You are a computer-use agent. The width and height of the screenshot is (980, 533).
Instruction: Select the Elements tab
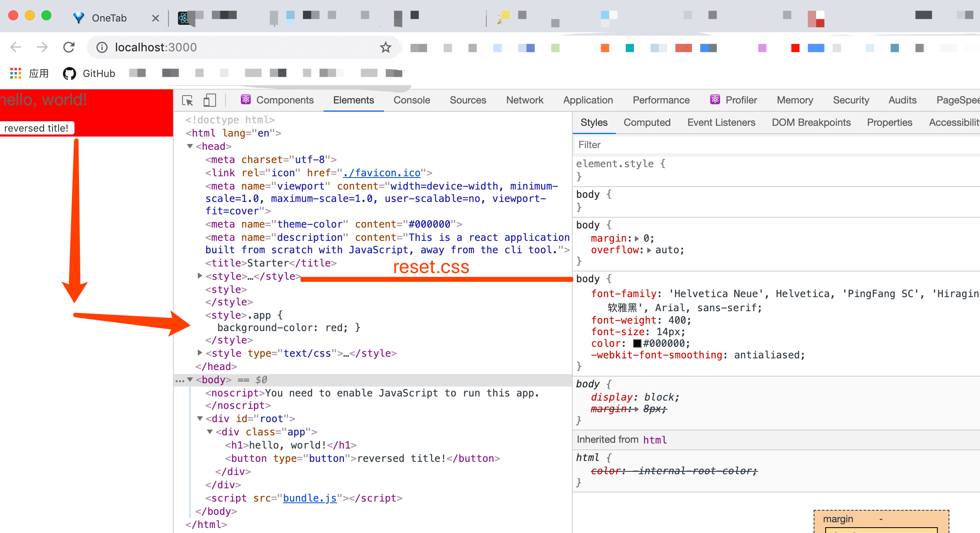click(x=353, y=100)
